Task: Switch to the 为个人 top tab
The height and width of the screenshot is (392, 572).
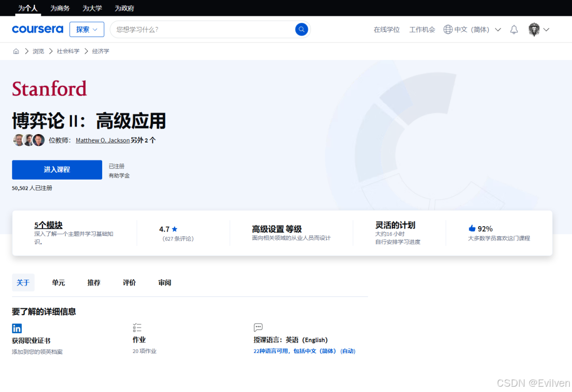Action: (28, 8)
